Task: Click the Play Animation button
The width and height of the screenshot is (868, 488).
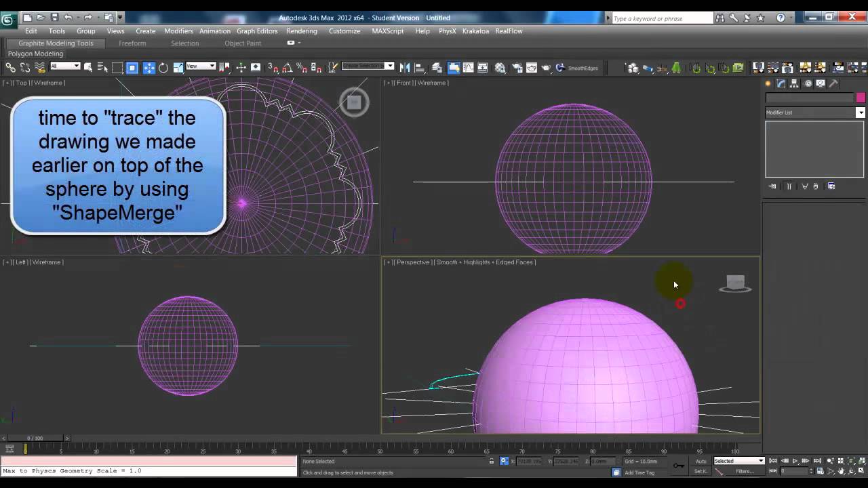Action: (x=795, y=461)
